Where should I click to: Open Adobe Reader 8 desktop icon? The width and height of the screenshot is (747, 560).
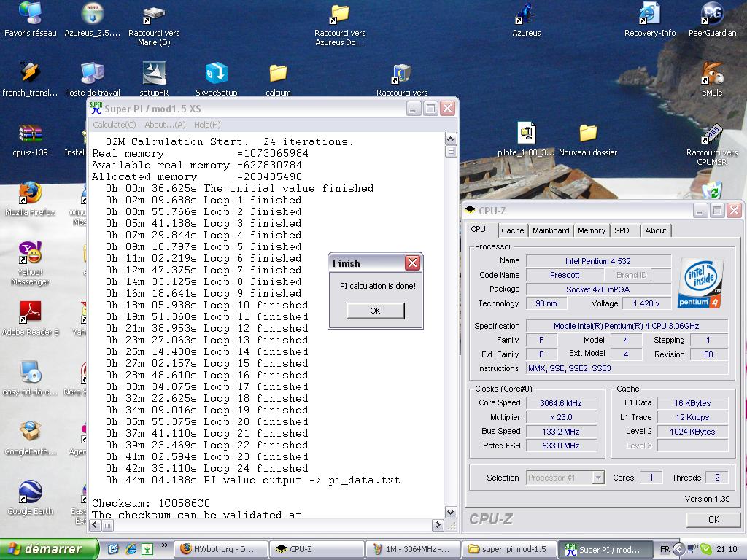point(30,318)
